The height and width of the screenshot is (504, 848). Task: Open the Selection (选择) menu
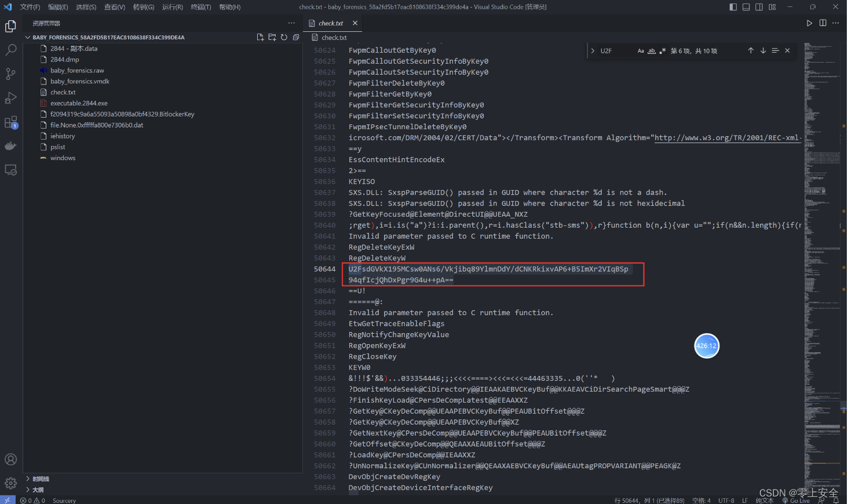coord(86,7)
